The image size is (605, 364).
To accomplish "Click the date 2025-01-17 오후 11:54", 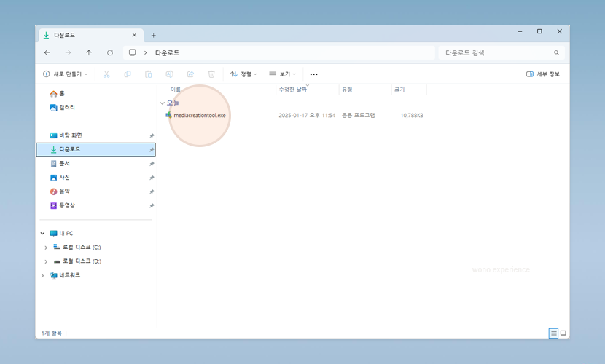I will [x=307, y=115].
